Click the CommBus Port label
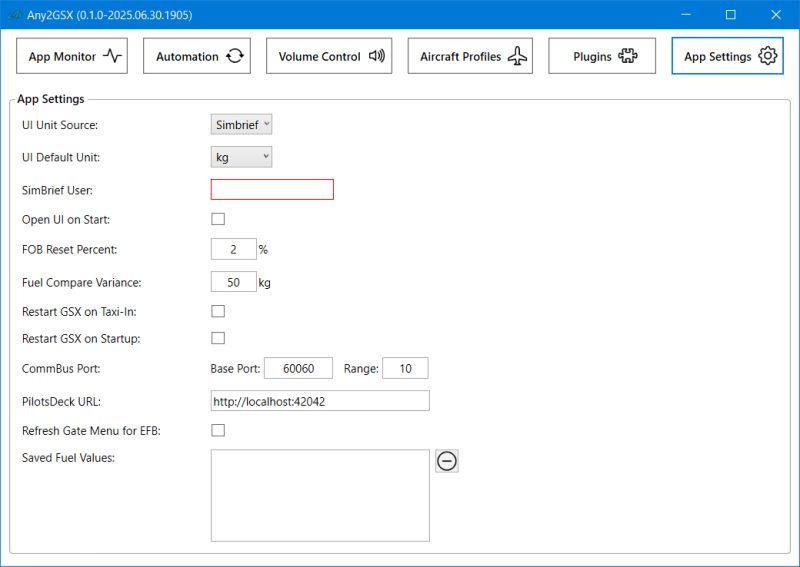This screenshot has height=567, width=800. click(61, 368)
